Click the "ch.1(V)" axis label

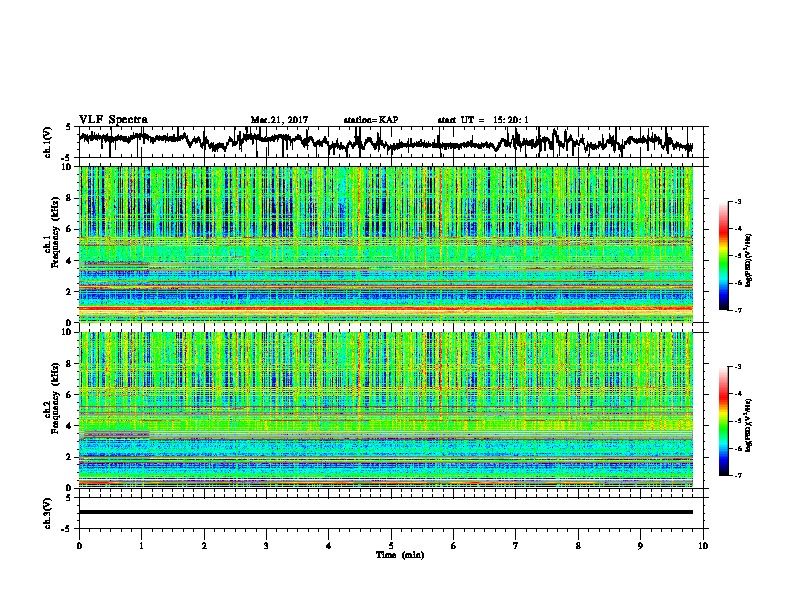click(x=47, y=142)
